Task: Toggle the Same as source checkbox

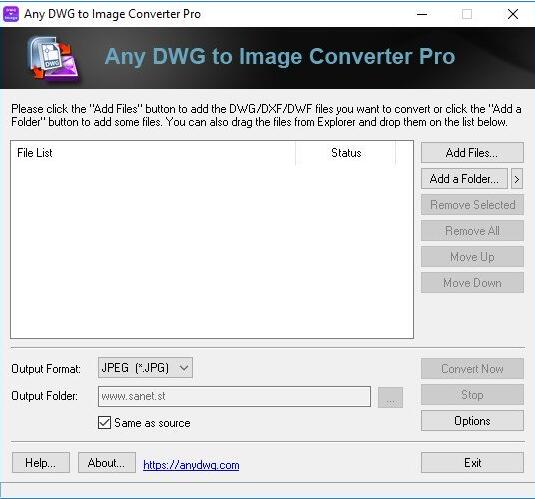Action: (x=104, y=423)
